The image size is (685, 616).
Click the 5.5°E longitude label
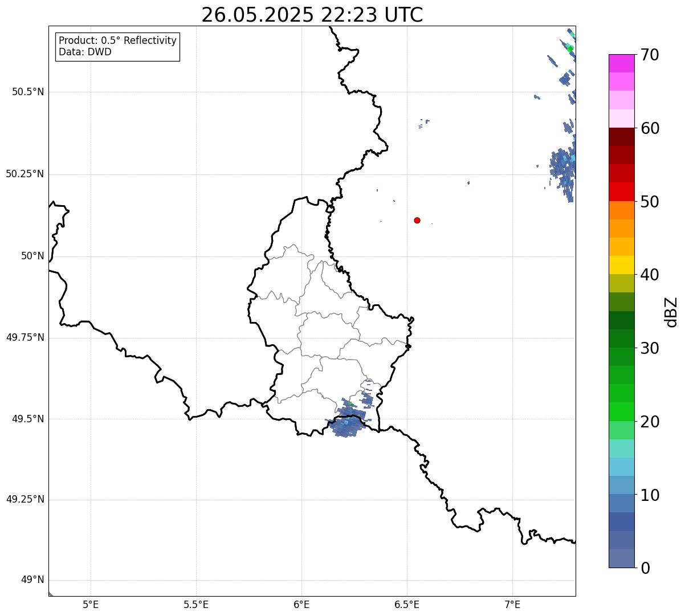click(x=196, y=604)
